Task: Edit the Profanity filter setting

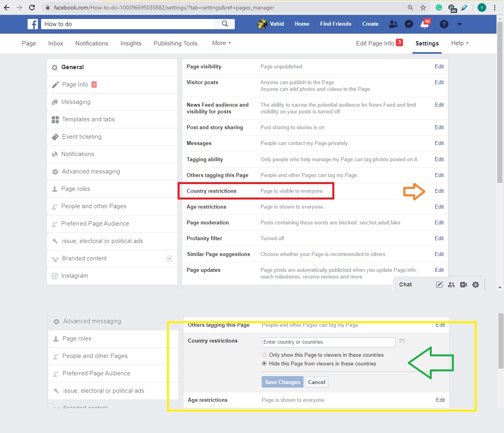Action: [439, 238]
